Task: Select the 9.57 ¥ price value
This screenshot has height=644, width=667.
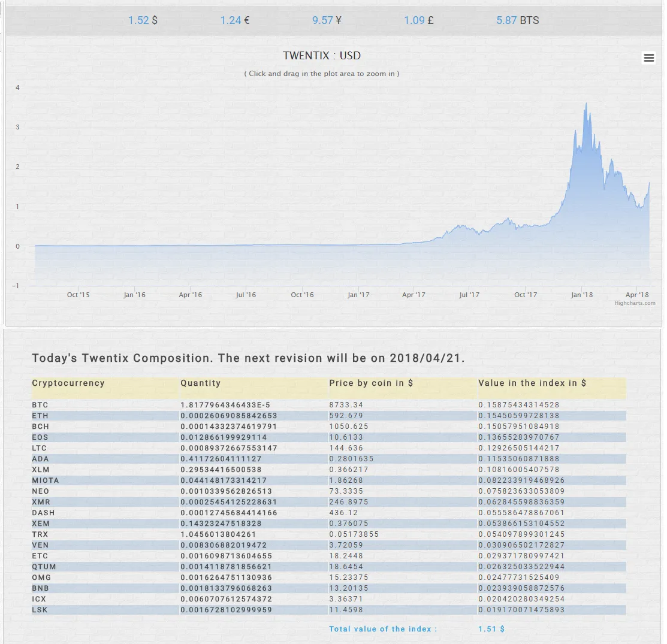Action: click(x=327, y=20)
